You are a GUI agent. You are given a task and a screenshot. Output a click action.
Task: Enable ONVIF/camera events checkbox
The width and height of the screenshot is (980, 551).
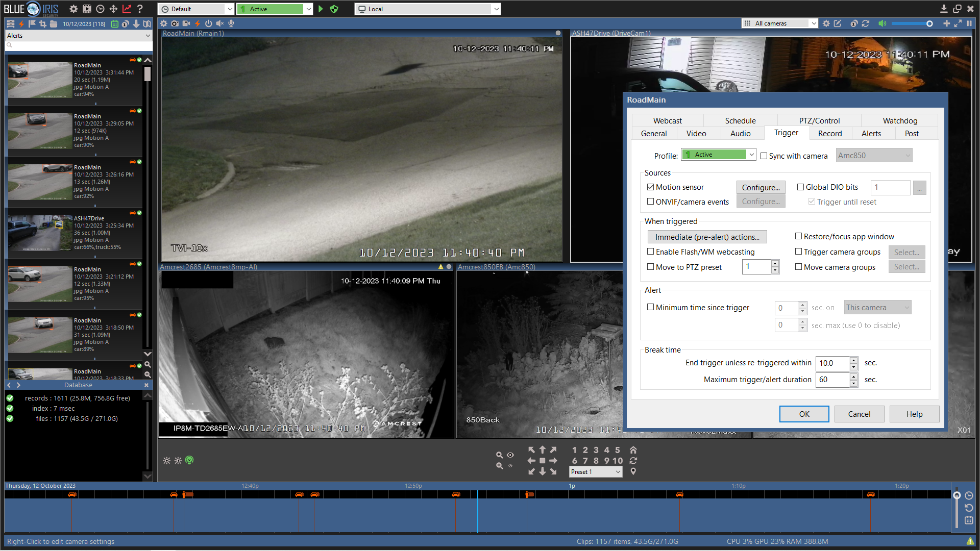click(651, 202)
